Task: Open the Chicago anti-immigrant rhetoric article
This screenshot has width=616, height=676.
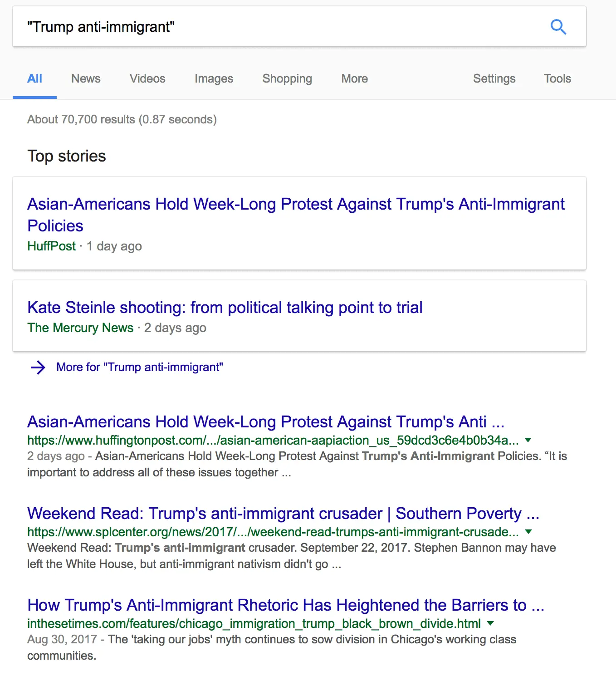Action: click(x=286, y=605)
